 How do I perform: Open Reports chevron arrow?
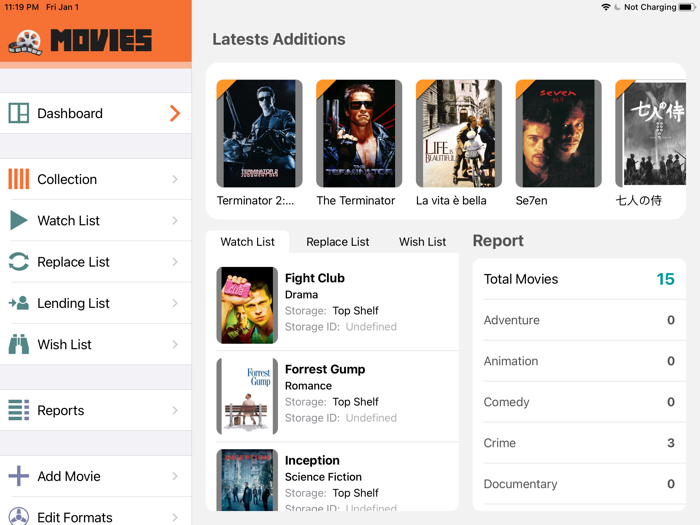175,410
